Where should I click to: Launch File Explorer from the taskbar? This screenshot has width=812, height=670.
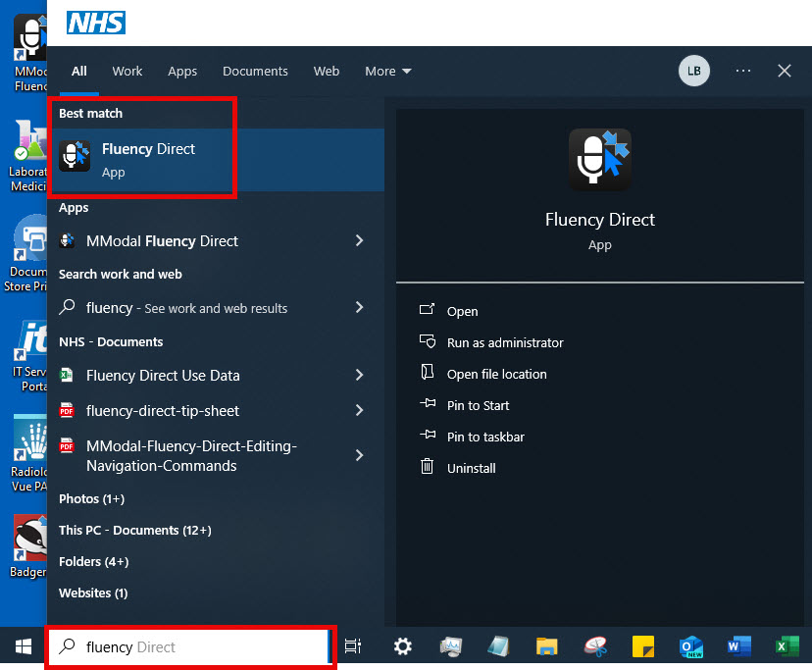click(x=547, y=646)
